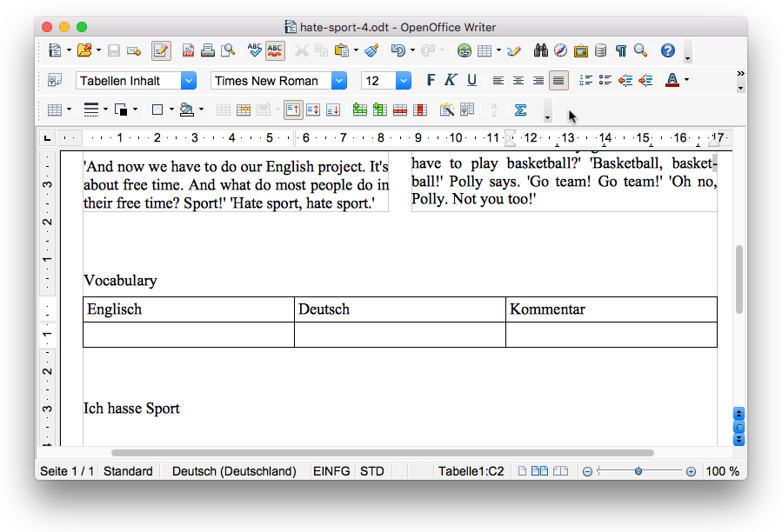The width and height of the screenshot is (782, 532).
Task: Zoom out with the minus button
Action: point(587,471)
